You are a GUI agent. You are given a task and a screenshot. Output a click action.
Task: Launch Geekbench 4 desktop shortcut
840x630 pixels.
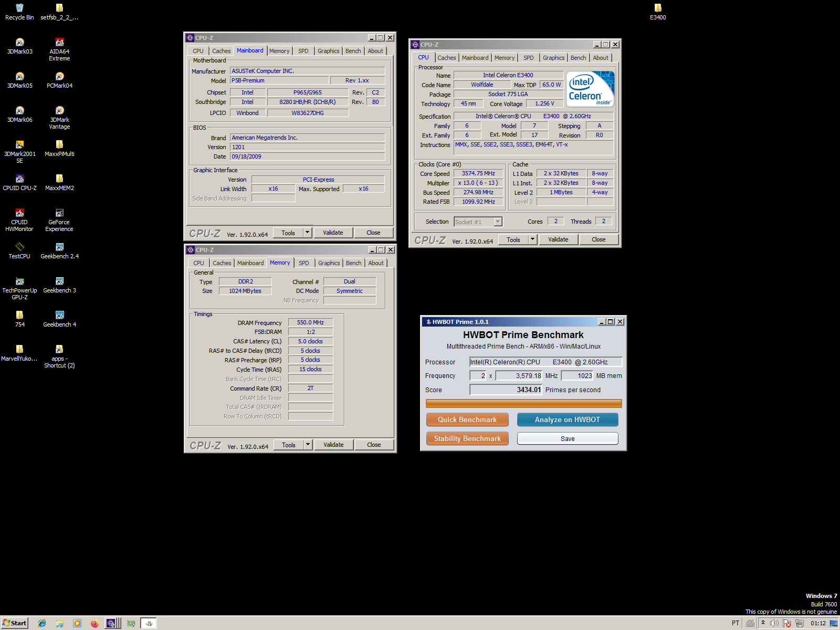59,319
